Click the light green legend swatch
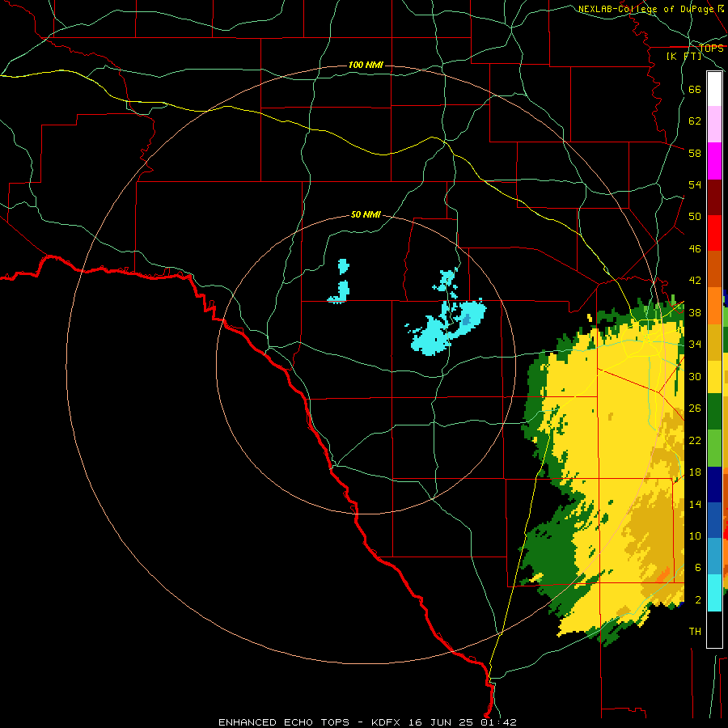 click(x=714, y=448)
